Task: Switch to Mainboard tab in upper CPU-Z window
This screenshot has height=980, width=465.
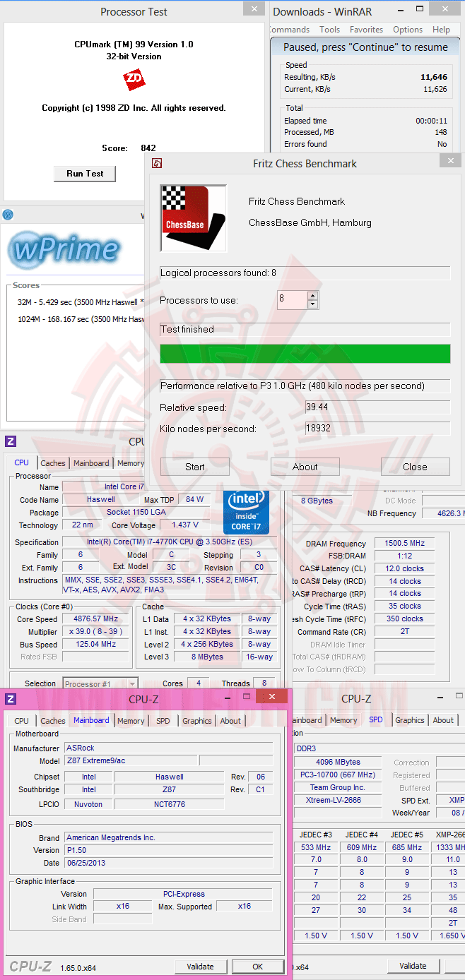Action: tap(91, 463)
